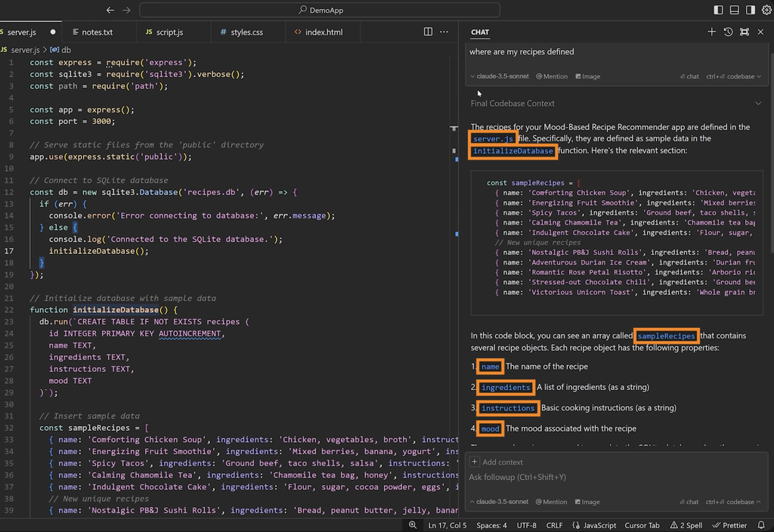The image size is (774, 532).
Task: Click Mention in the top chat message
Action: point(552,76)
